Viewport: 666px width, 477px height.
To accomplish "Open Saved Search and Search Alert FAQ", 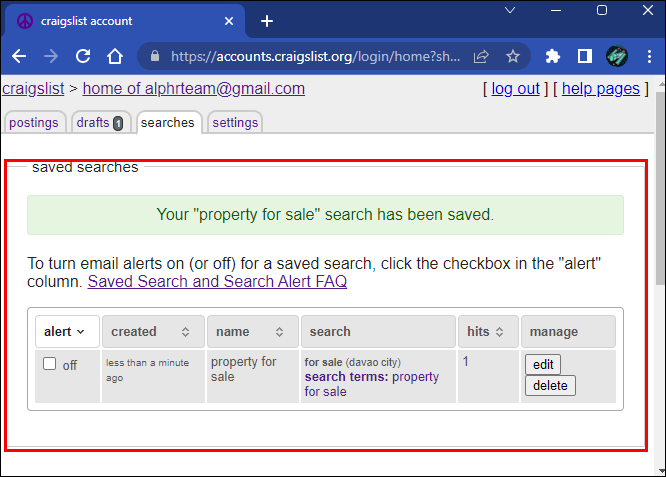I will click(x=217, y=282).
